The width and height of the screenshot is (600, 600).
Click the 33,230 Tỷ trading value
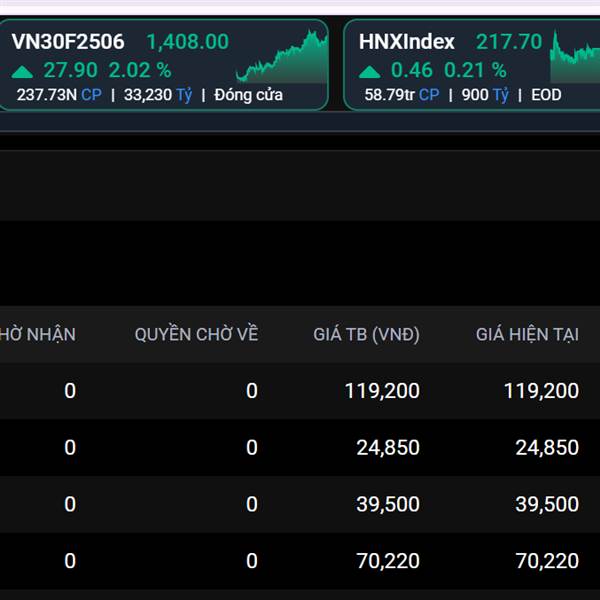click(x=158, y=95)
